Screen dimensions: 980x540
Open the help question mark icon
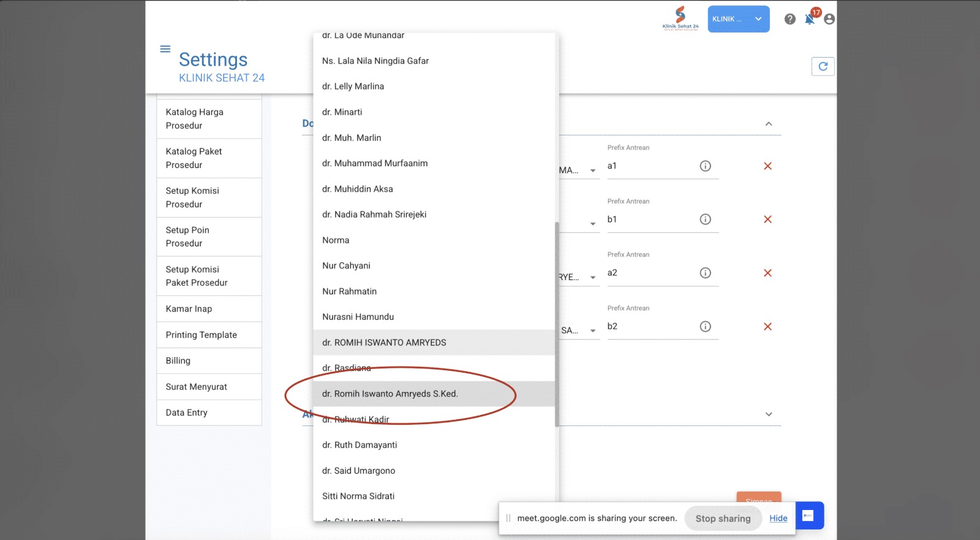tap(790, 19)
